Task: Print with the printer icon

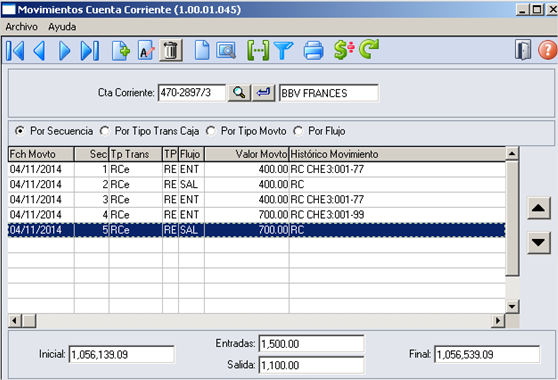Action: tap(314, 51)
